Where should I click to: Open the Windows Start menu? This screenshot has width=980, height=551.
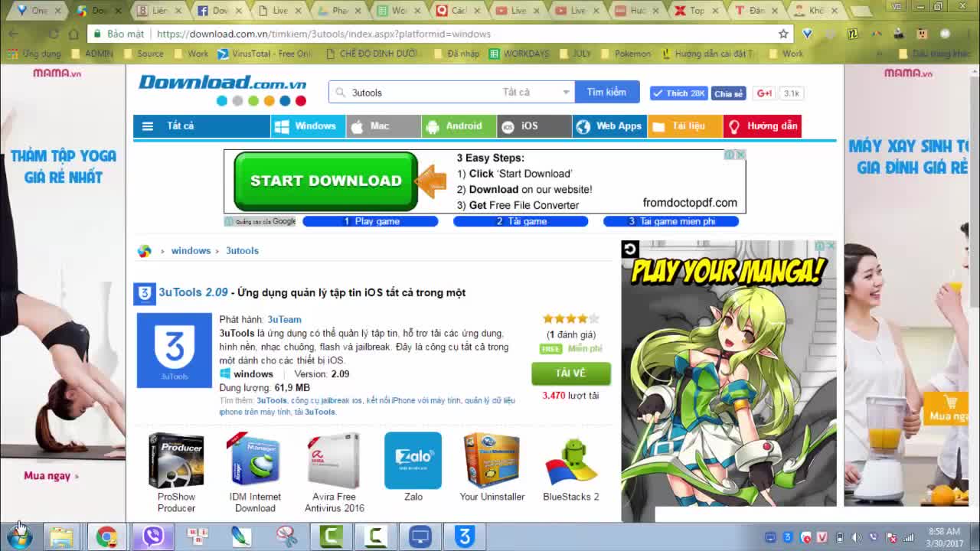coord(20,536)
